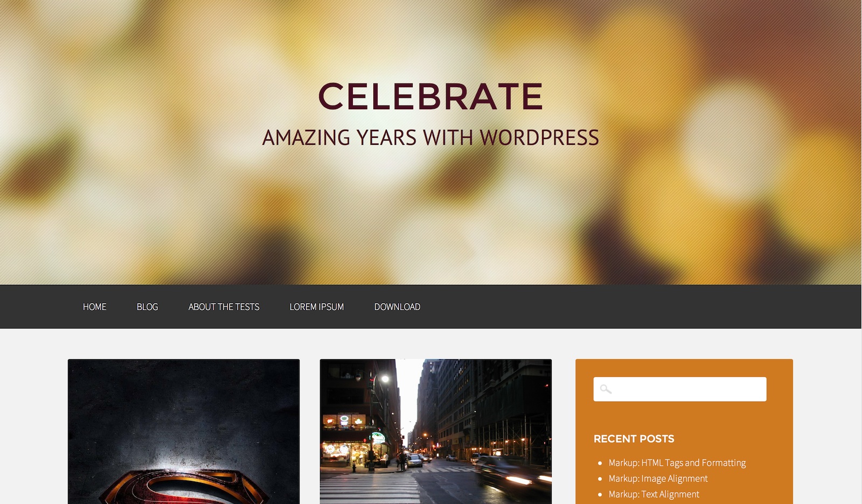862x504 pixels.
Task: Go to the Blog page
Action: pos(147,307)
